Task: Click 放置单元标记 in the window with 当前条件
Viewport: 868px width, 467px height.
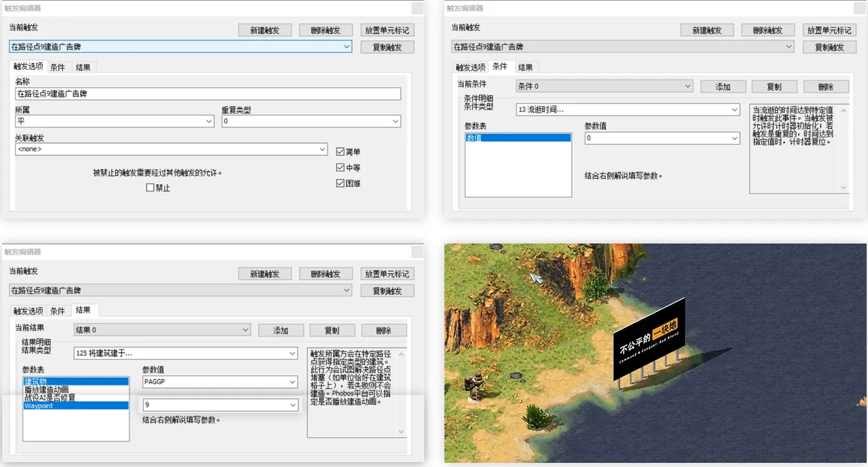Action: [829, 30]
